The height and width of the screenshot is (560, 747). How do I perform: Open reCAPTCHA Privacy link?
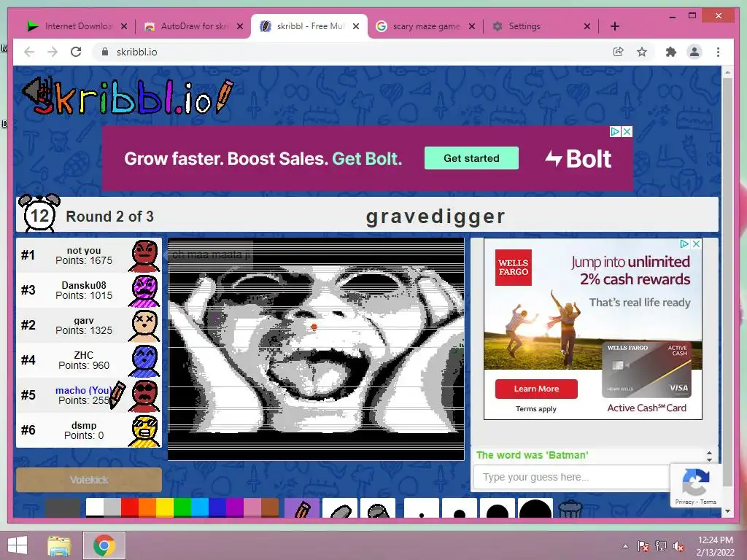[x=684, y=502]
